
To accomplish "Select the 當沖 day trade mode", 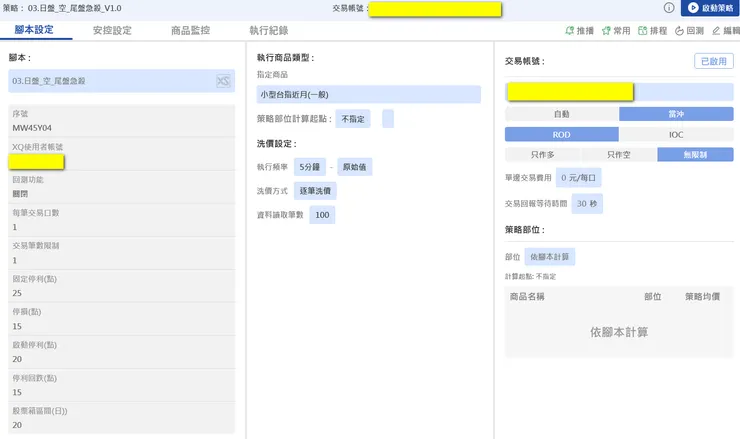I will 676,114.
